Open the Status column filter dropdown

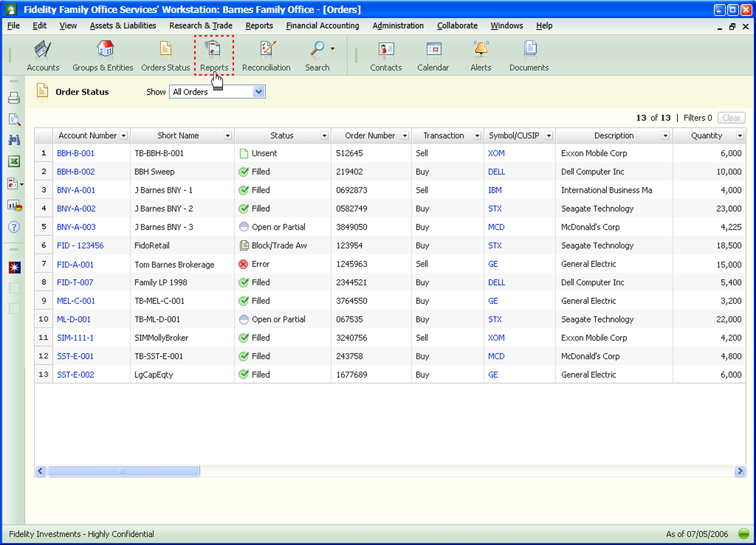coord(324,136)
